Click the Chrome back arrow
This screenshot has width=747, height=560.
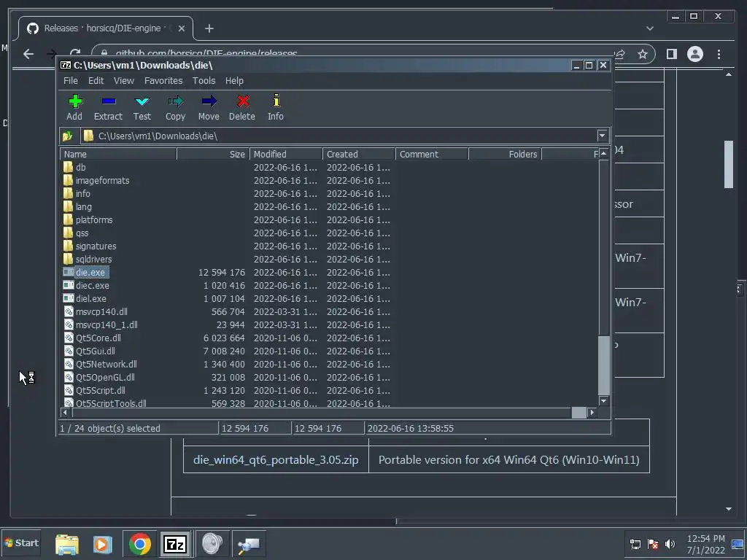(28, 54)
